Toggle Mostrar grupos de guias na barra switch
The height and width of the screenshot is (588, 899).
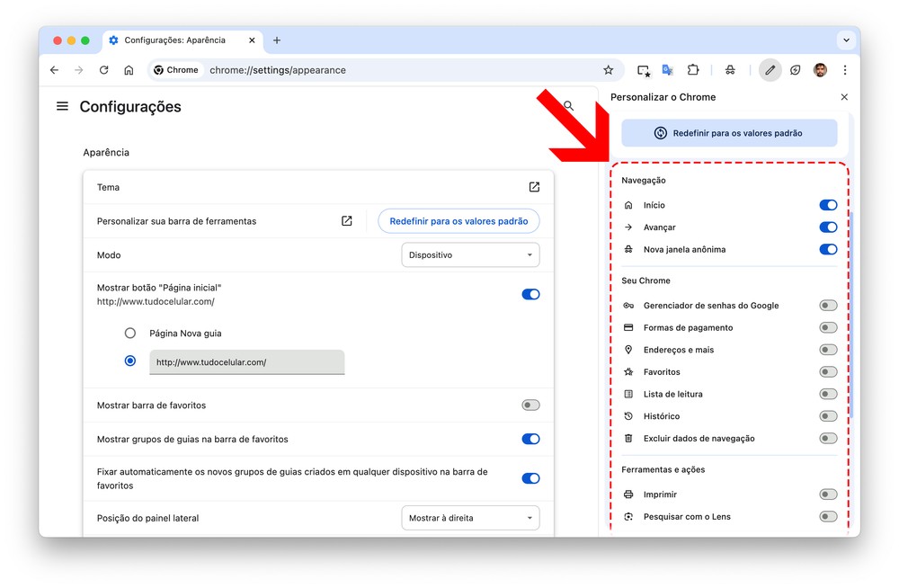point(531,439)
